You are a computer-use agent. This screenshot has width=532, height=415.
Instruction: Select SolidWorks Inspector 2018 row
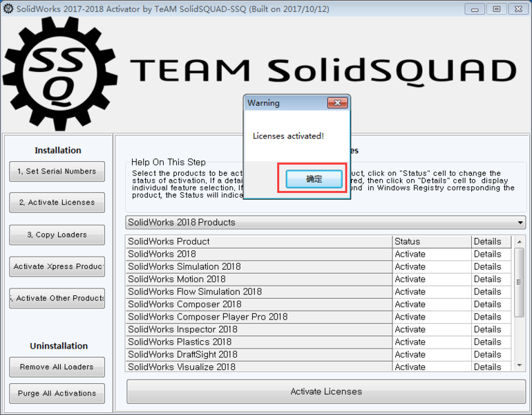coord(259,329)
